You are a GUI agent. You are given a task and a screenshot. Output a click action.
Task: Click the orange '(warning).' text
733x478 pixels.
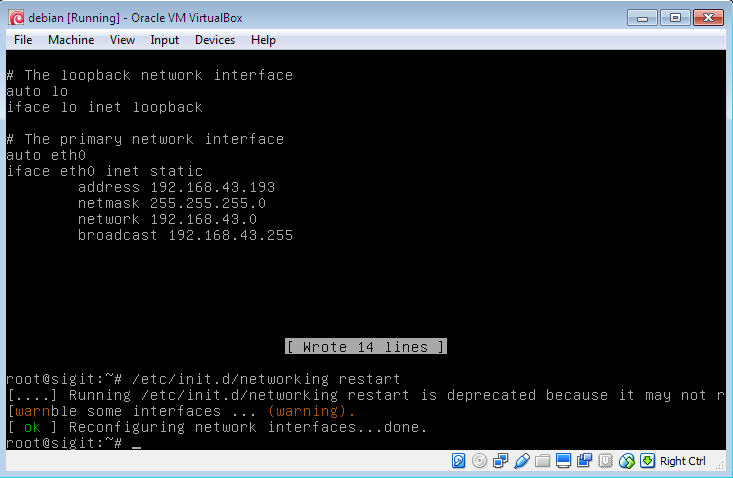311,411
